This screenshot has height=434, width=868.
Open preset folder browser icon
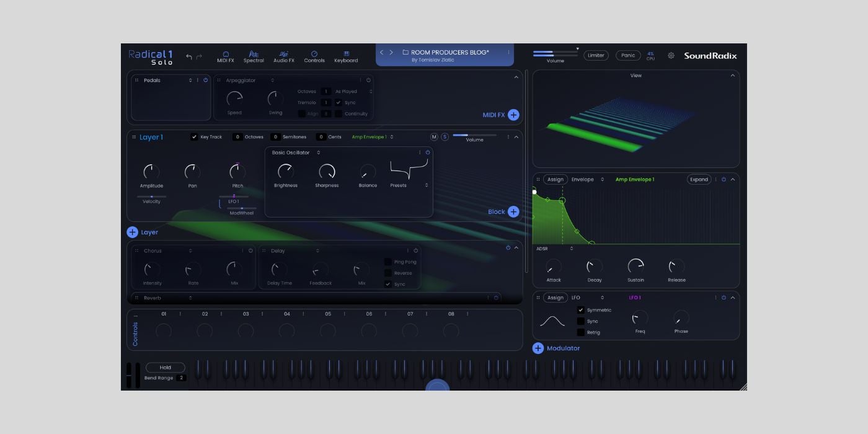click(405, 52)
